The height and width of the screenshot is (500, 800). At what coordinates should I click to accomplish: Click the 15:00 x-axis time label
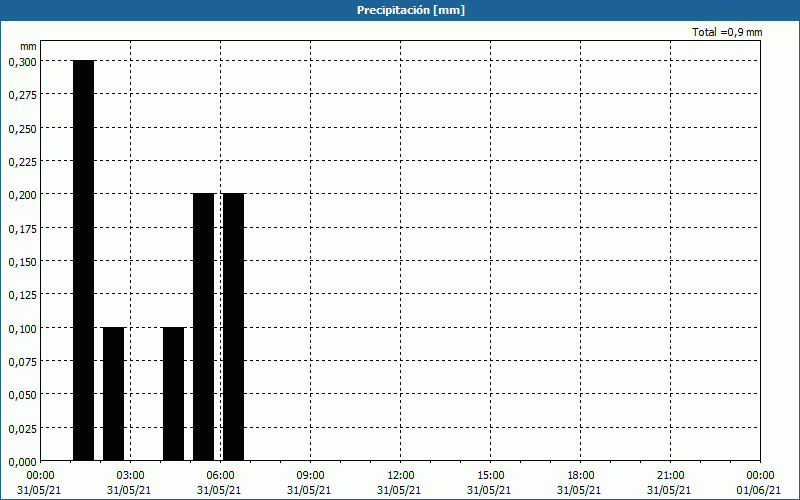[490, 476]
